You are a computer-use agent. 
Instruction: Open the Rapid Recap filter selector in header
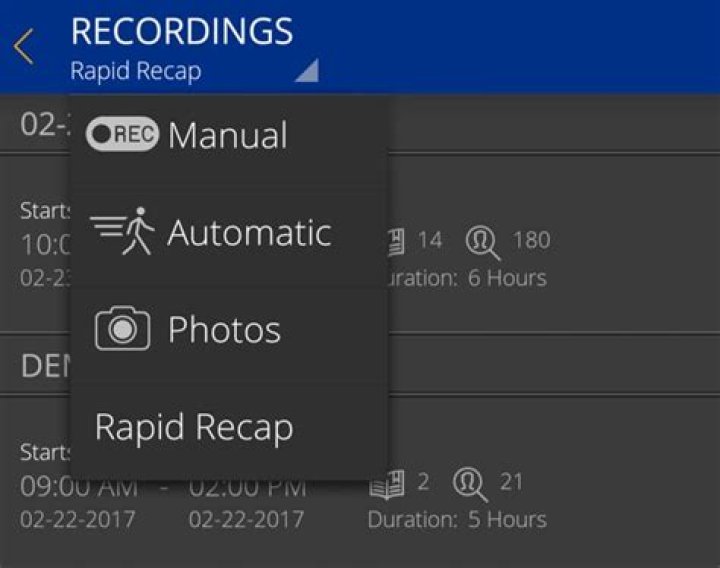(194, 71)
